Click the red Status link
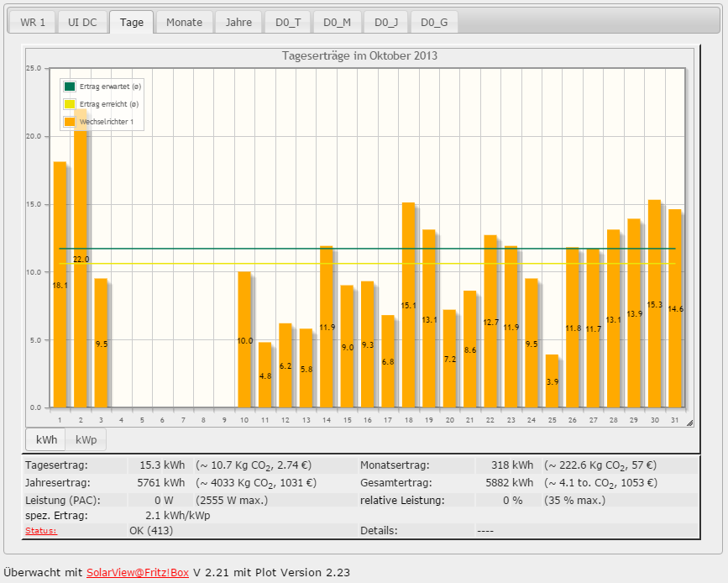Image resolution: width=728 pixels, height=583 pixels. click(x=41, y=531)
